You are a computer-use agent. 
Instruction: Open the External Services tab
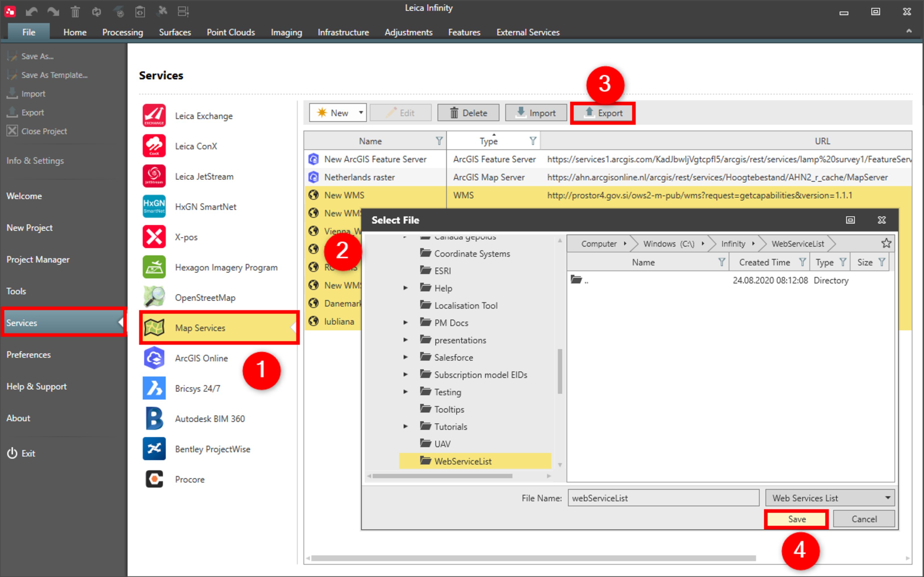[528, 32]
